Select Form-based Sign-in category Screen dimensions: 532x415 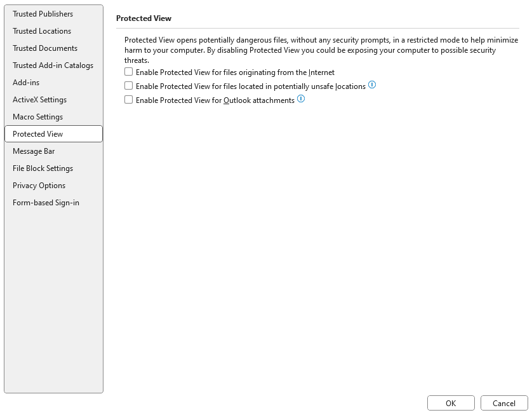pyautogui.click(x=46, y=203)
